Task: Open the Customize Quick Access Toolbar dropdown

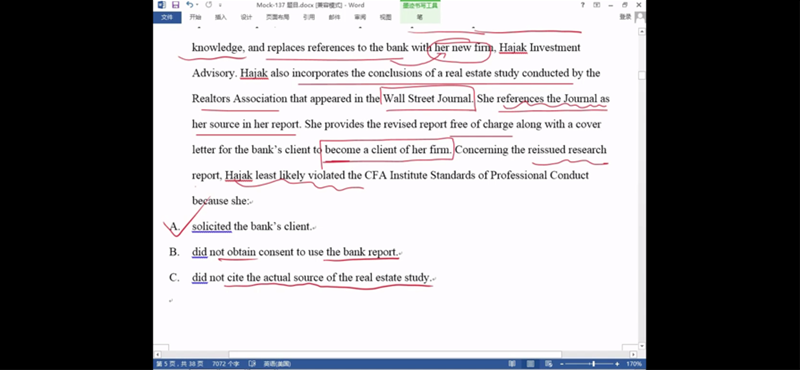Action: tap(220, 5)
